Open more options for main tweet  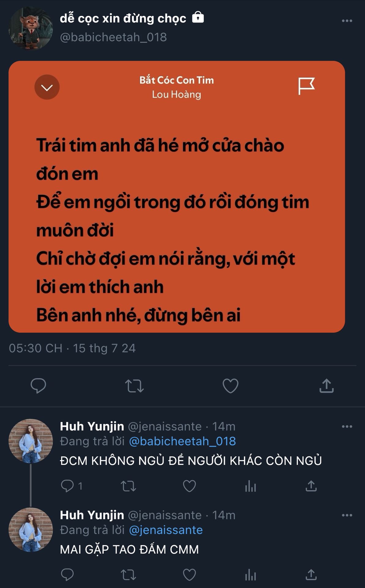347,21
